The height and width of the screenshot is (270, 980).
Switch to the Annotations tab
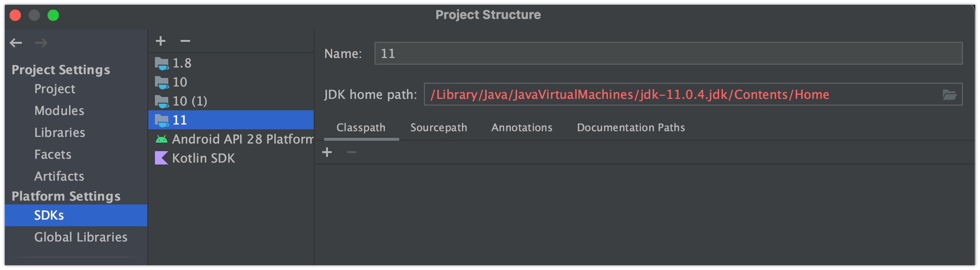point(522,127)
